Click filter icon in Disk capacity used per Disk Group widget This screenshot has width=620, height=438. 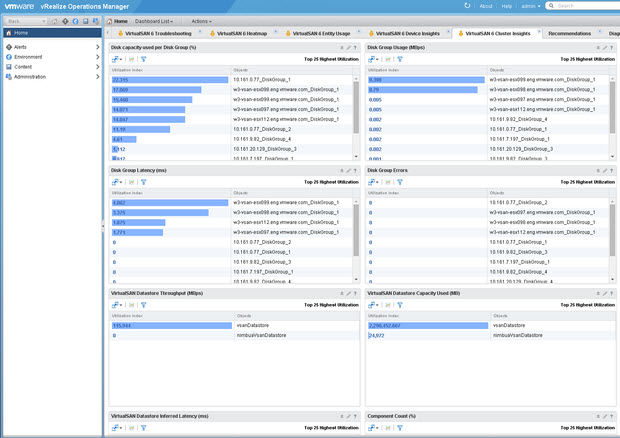(144, 59)
